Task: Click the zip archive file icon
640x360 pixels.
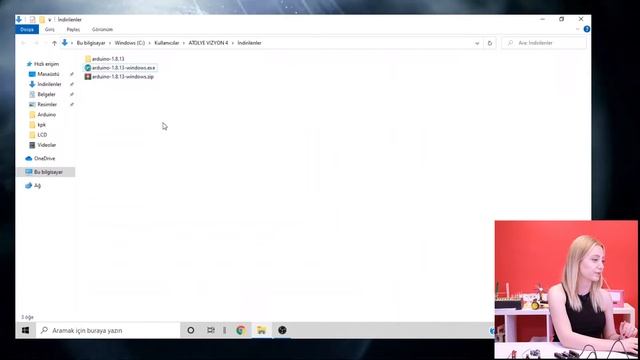Action: (88, 77)
